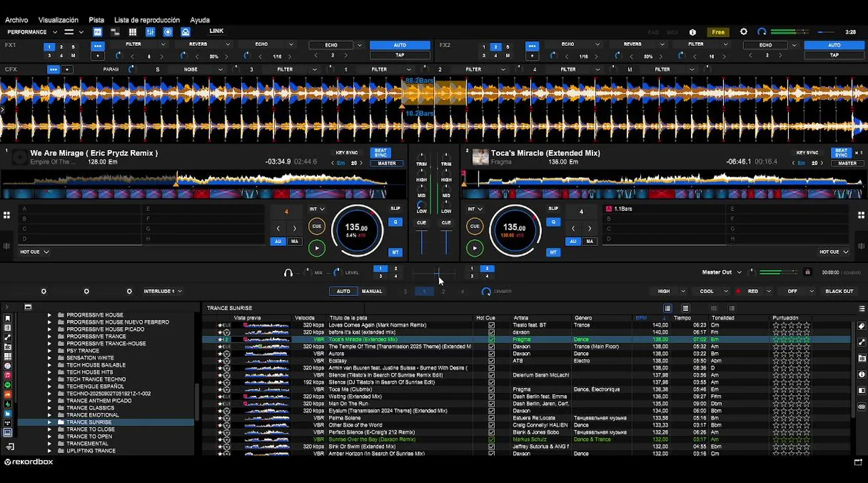
Task: Click the master tempo MT button on deck 2
Action: (x=553, y=252)
